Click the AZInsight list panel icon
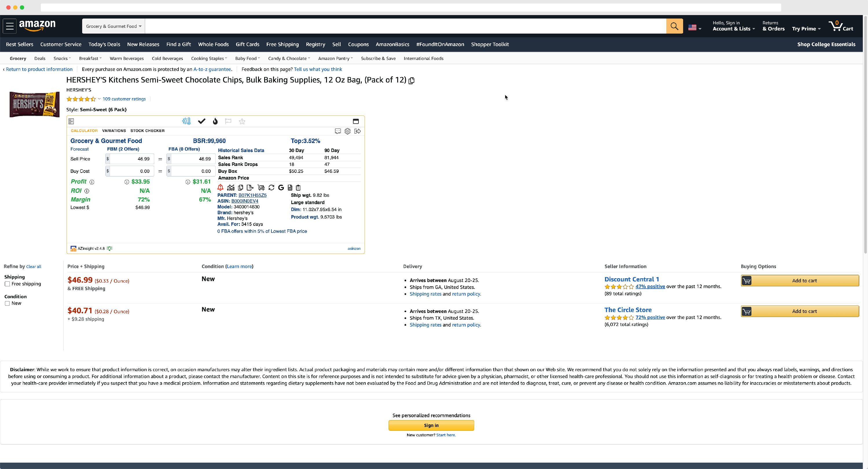This screenshot has width=868, height=469. [71, 121]
